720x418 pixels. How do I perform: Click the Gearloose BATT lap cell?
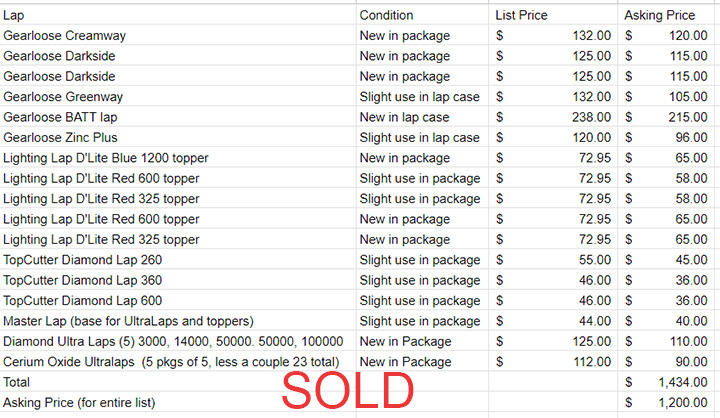[60, 117]
